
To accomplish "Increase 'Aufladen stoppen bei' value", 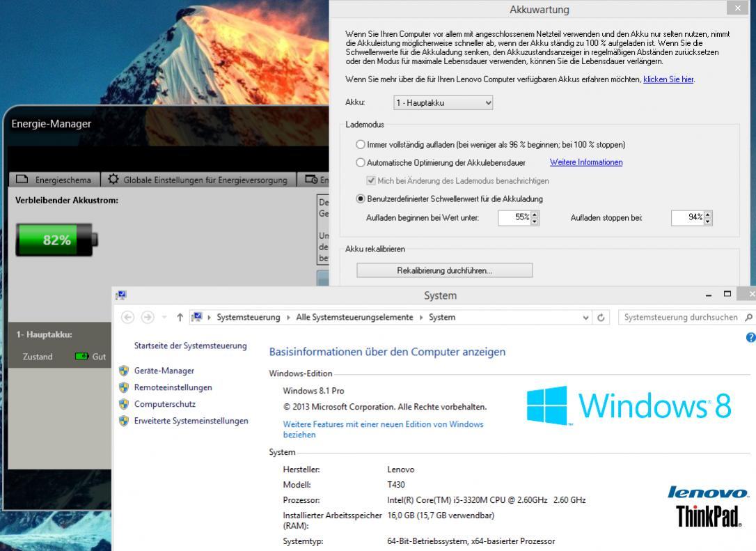I will 707,215.
